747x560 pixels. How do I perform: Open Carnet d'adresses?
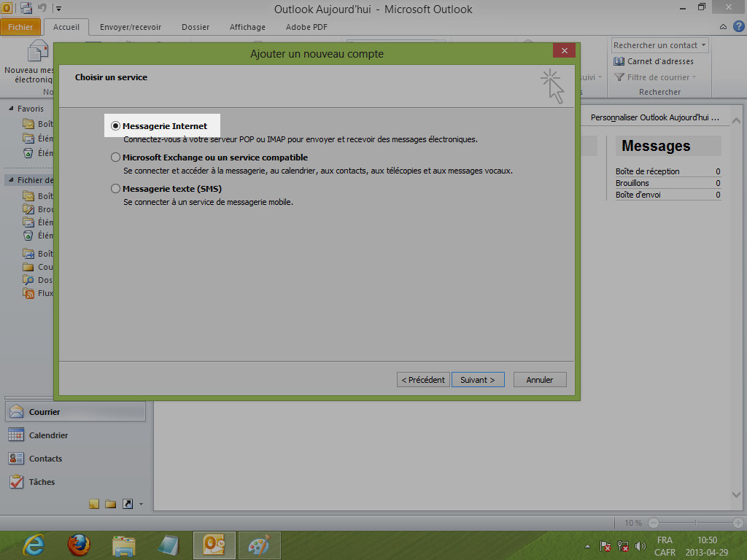click(654, 61)
